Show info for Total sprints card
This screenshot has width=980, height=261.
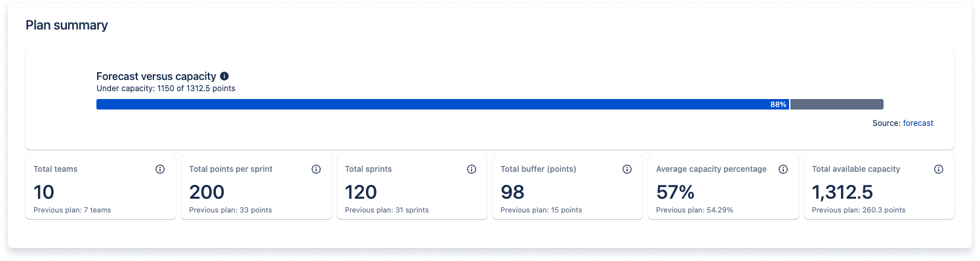tap(472, 169)
